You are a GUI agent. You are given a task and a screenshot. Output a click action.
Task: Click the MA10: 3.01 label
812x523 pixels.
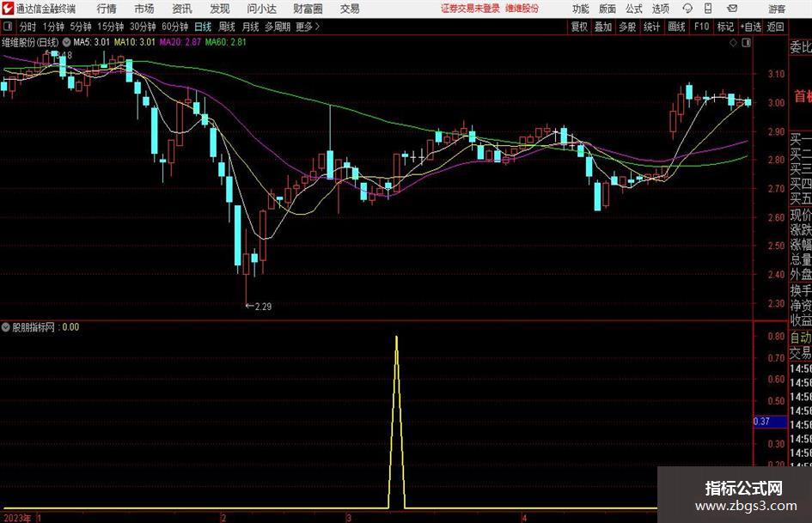click(x=135, y=42)
